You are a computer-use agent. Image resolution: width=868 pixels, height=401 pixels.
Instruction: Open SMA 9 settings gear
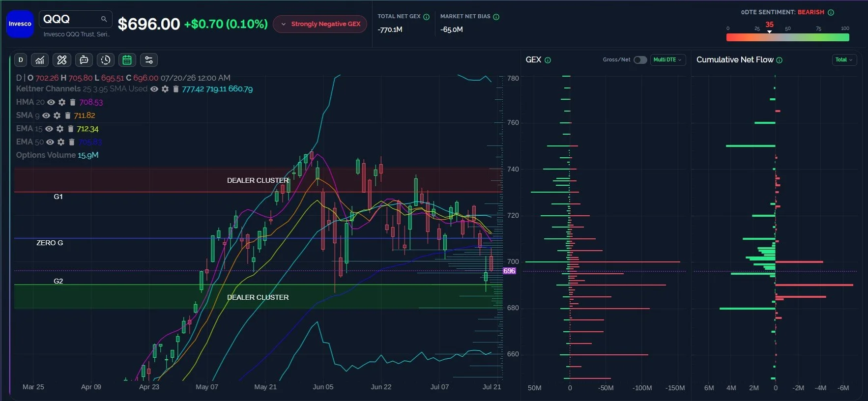(57, 115)
